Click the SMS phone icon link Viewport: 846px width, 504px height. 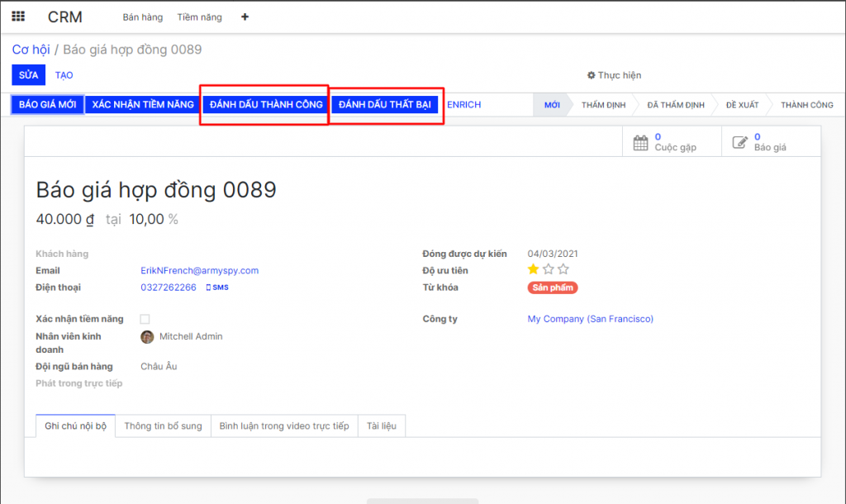tap(217, 288)
